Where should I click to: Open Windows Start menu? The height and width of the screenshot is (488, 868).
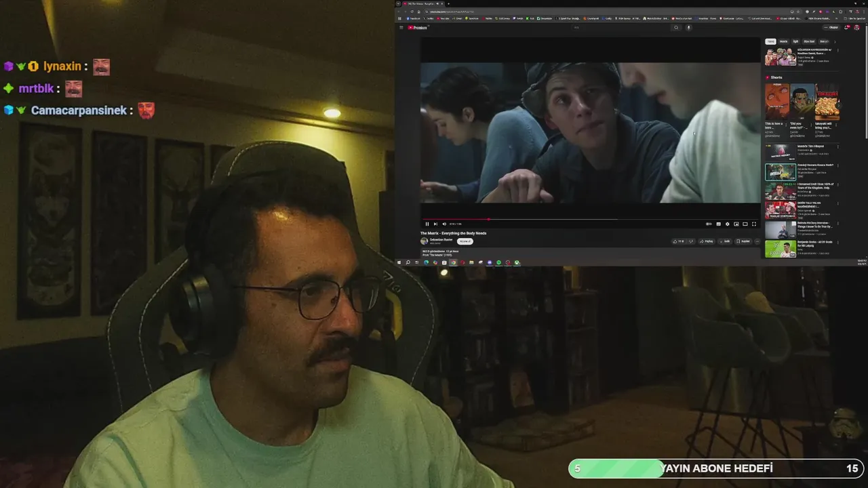pos(399,262)
